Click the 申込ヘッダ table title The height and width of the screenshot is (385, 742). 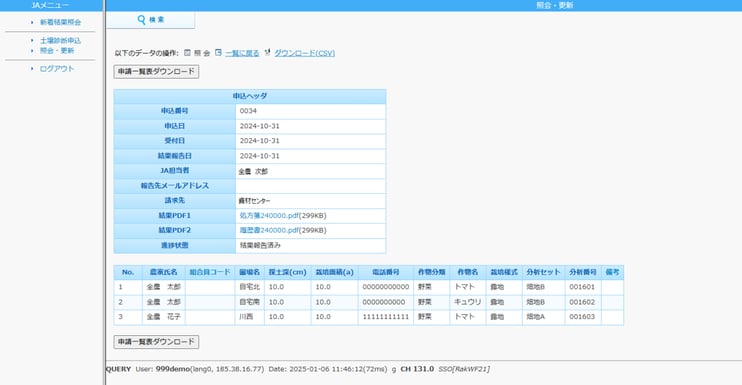(x=250, y=96)
